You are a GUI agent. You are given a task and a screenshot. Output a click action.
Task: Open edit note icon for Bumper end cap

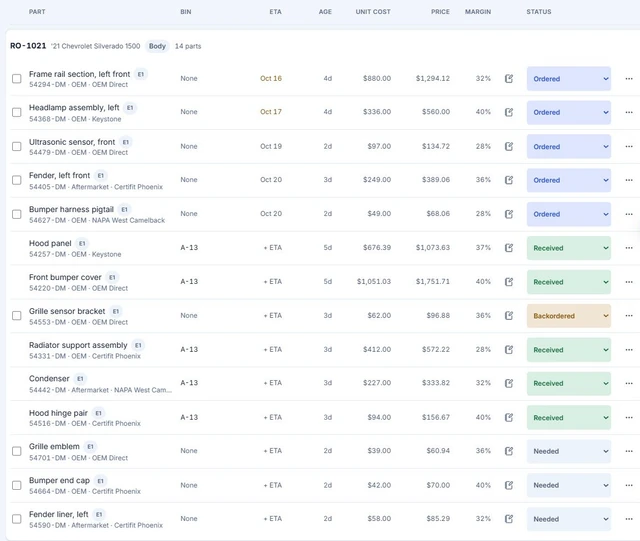pyautogui.click(x=509, y=485)
